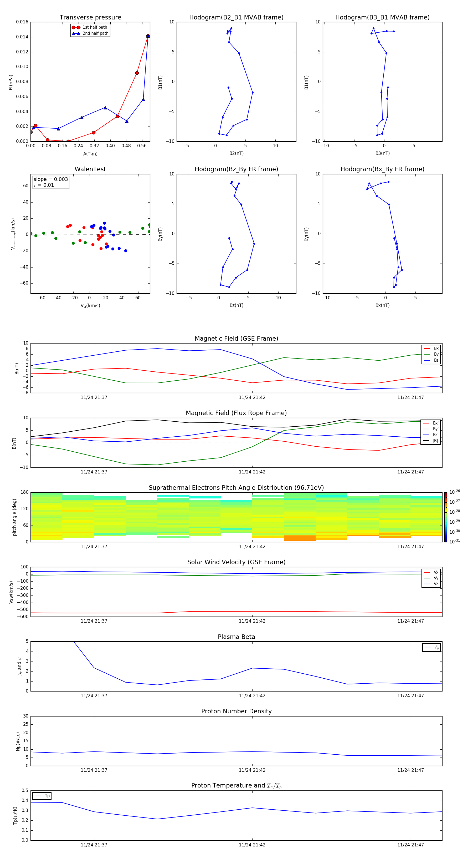
Task: Click '2nd half path' legend entry
Action: coord(90,33)
